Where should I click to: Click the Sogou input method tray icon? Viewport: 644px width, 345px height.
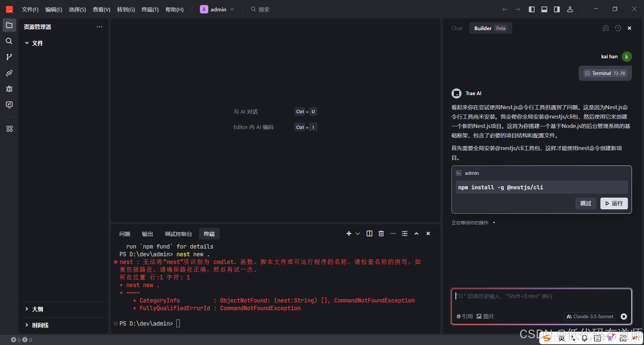[547, 338]
